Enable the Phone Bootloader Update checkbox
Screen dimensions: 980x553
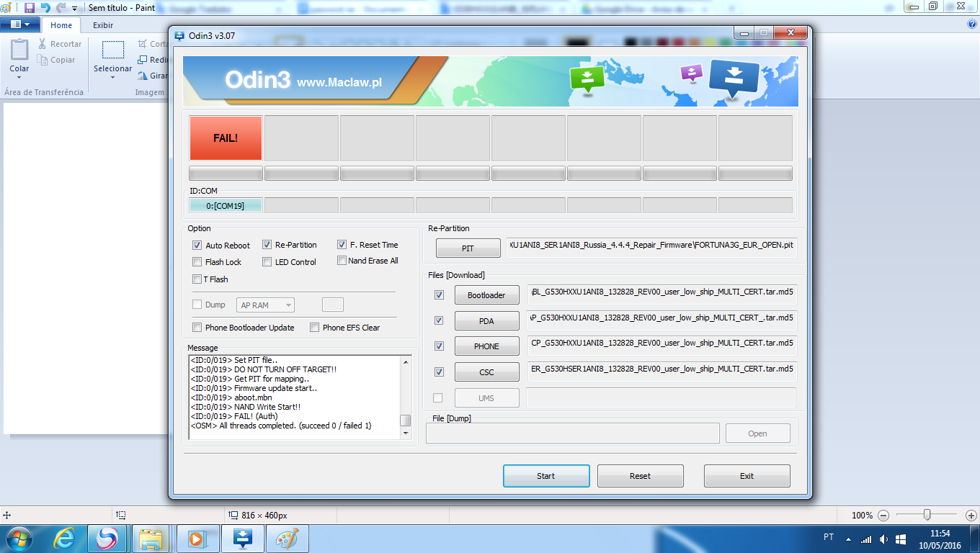(197, 328)
